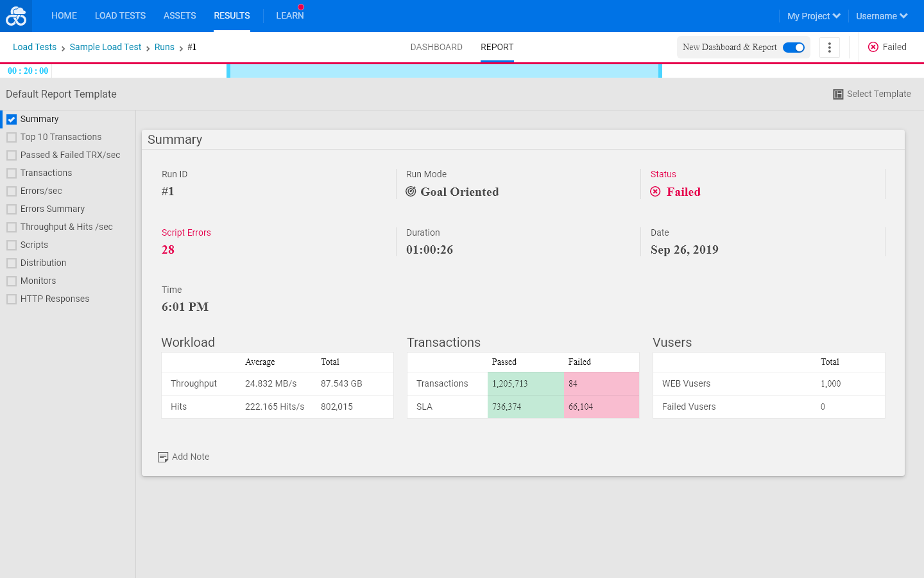Open the Runs breadcrumb link
This screenshot has height=578, width=924.
[x=164, y=47]
